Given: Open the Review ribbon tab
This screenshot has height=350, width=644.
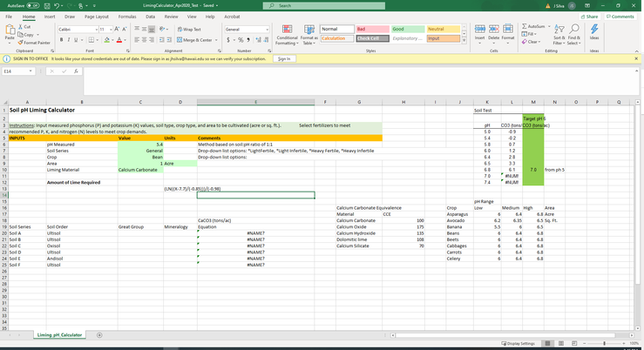Looking at the screenshot, I should pos(172,17).
